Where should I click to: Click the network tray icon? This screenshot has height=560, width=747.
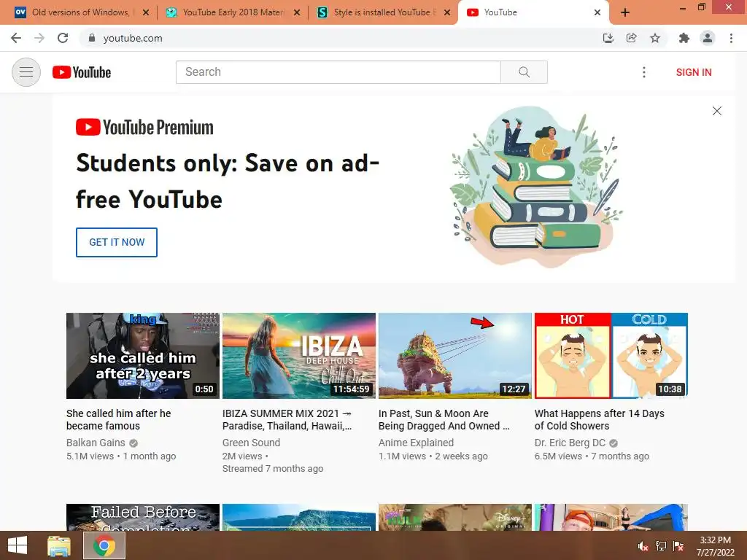coord(661,546)
